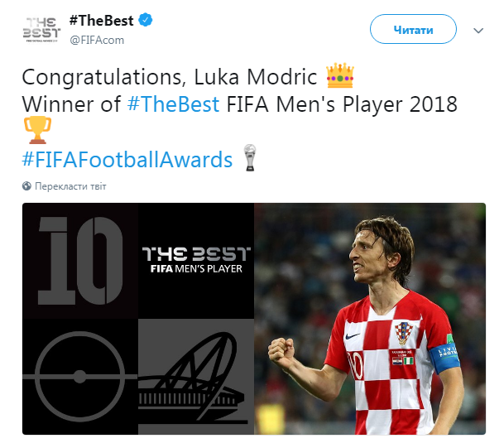
Task: Click the stadium icon tile
Action: pos(195,378)
